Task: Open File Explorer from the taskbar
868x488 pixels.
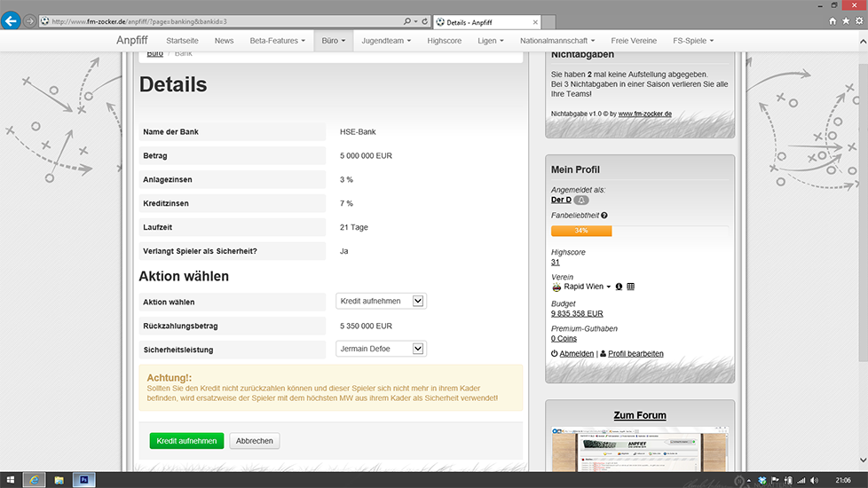Action: (x=59, y=480)
